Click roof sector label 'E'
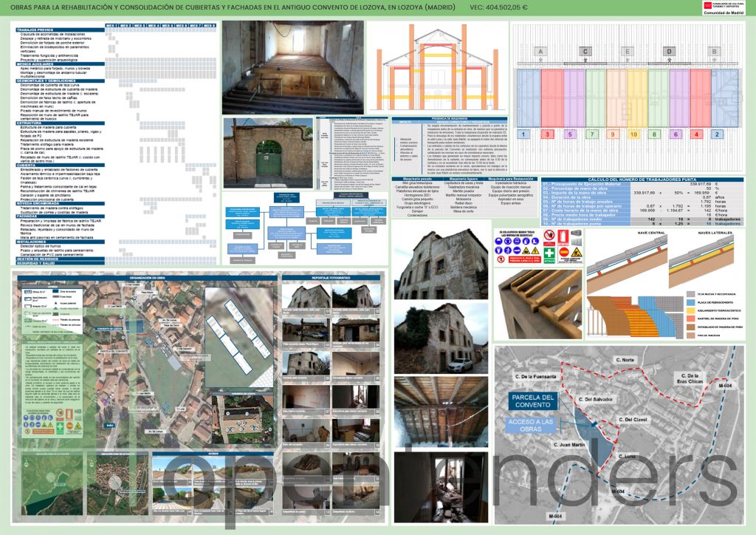 pos(628,52)
